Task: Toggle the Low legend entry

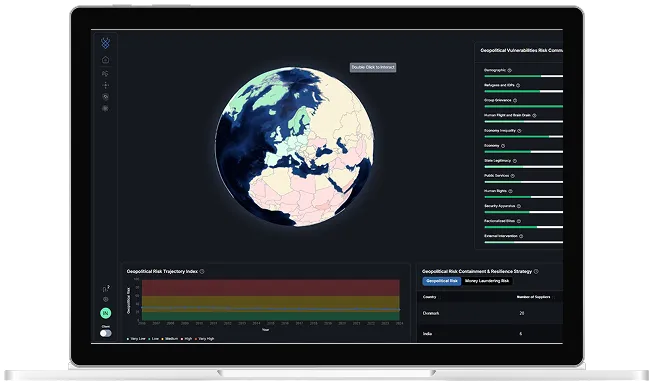Action: (154, 339)
